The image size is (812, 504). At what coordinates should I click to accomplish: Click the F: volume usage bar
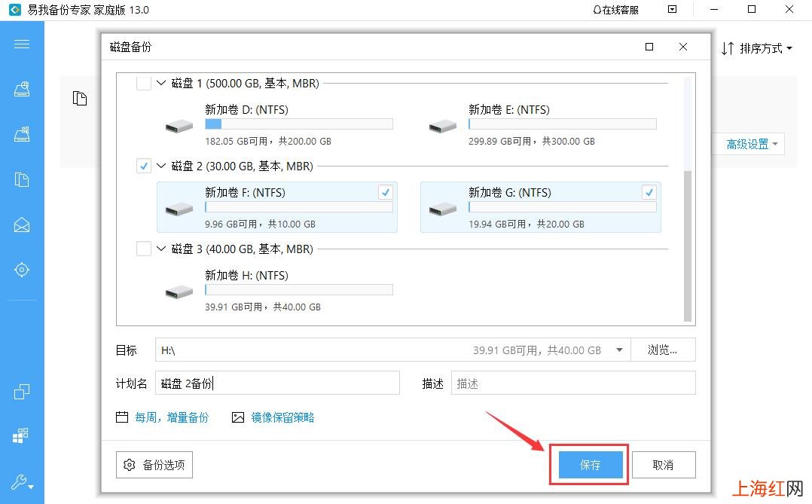tap(299, 206)
